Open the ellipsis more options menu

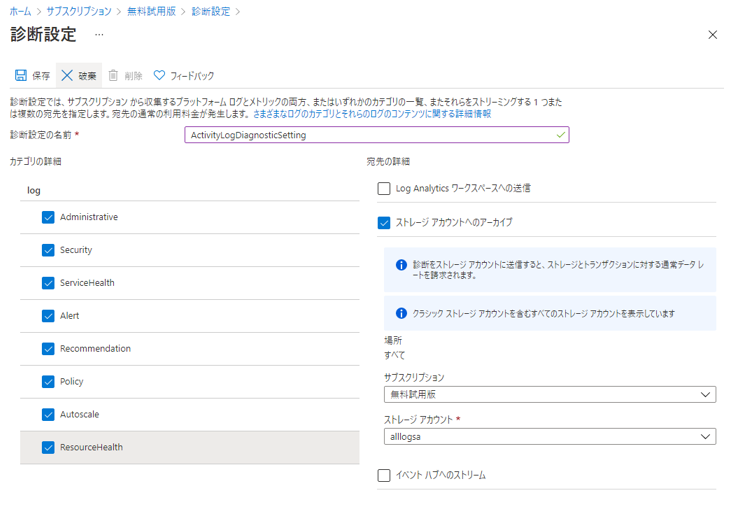pyautogui.click(x=99, y=34)
